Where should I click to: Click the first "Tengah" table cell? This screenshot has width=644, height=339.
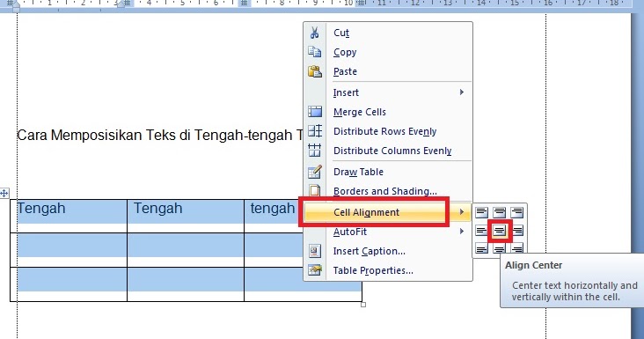69,216
